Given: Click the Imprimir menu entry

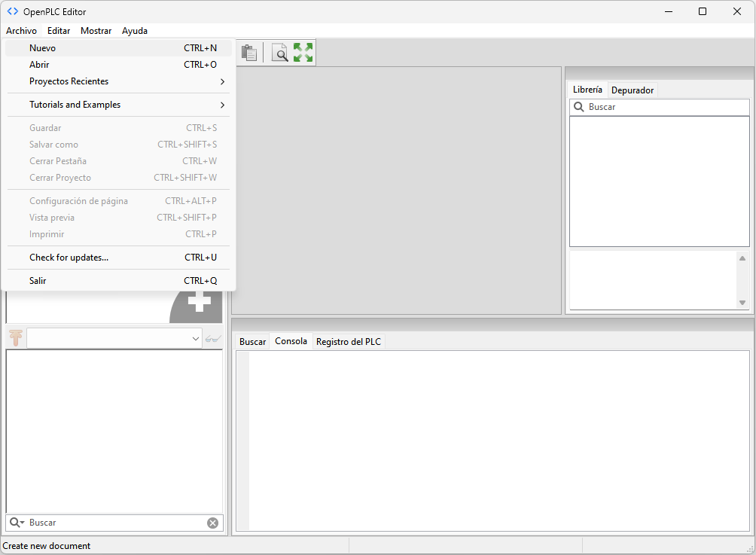Looking at the screenshot, I should 119,234.
